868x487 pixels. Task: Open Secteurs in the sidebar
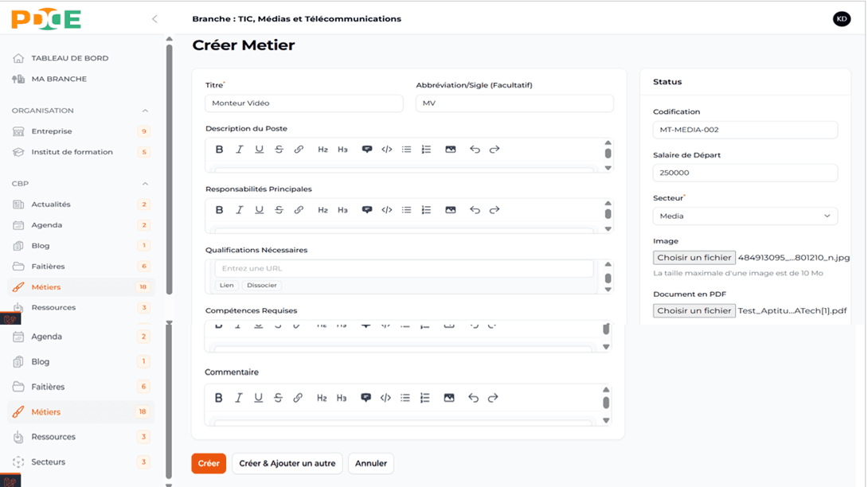click(48, 462)
